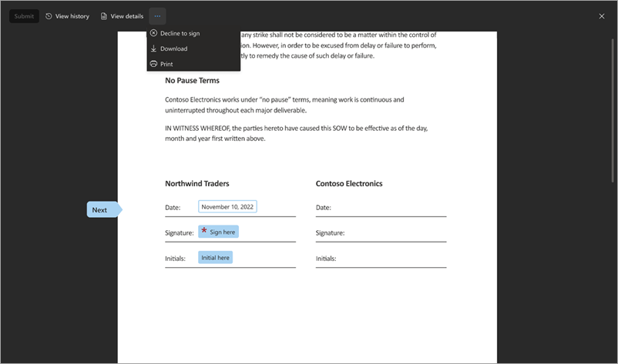Click the Print printer icon
Screen dimensions: 618x364
point(153,64)
